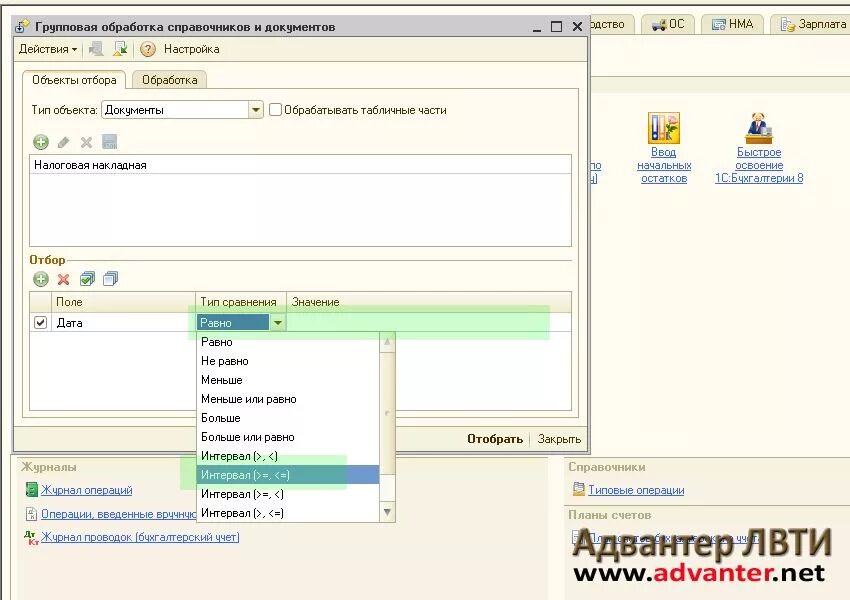Switch to the Обработка tab
Image resolution: width=850 pixels, height=600 pixels.
(170, 80)
